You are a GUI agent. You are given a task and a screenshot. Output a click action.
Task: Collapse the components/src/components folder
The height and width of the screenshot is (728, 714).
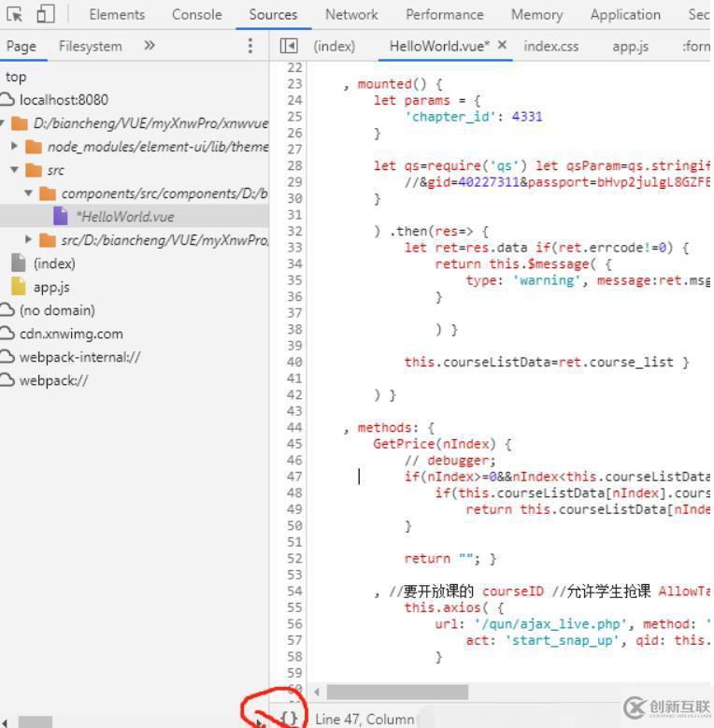point(28,193)
